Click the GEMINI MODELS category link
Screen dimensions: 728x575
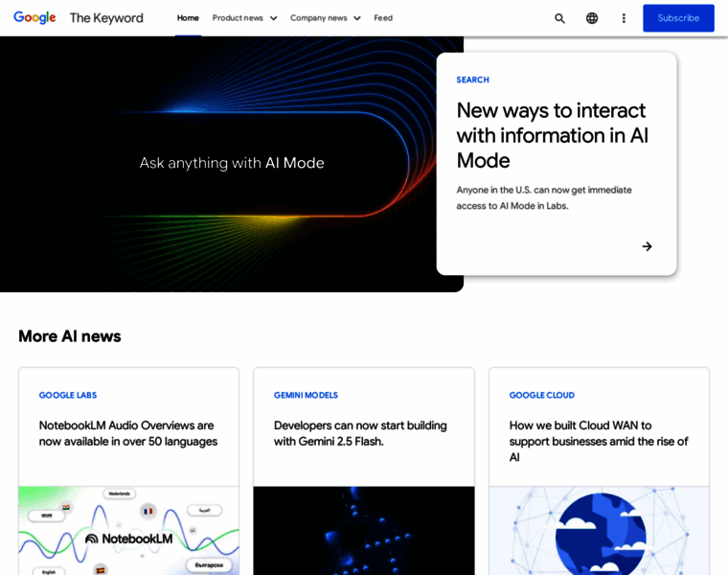306,395
